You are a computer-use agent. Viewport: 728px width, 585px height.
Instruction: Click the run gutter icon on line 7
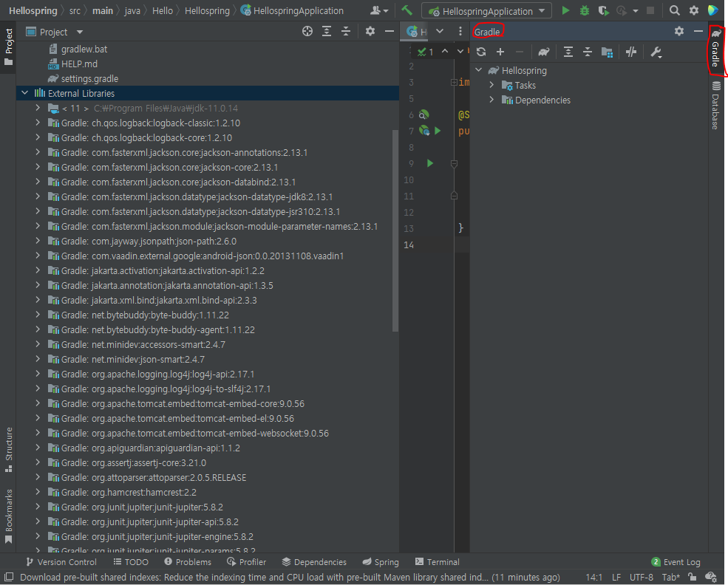438,131
